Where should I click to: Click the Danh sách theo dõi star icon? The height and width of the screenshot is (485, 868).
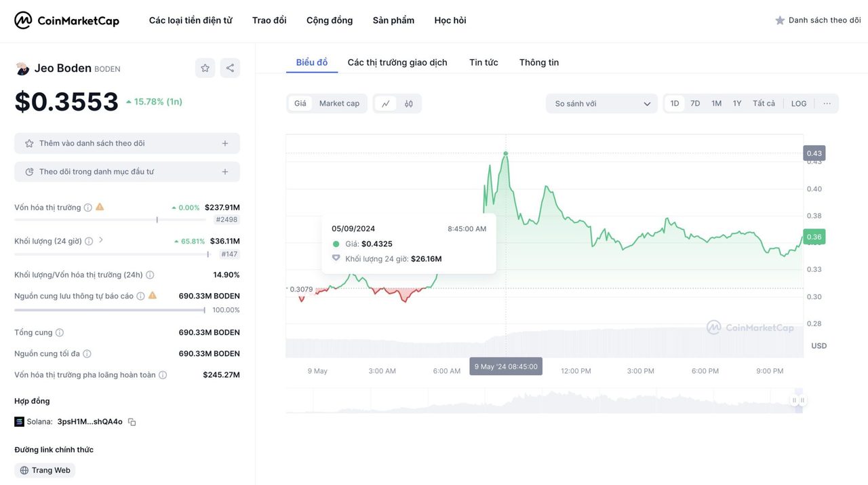point(780,20)
